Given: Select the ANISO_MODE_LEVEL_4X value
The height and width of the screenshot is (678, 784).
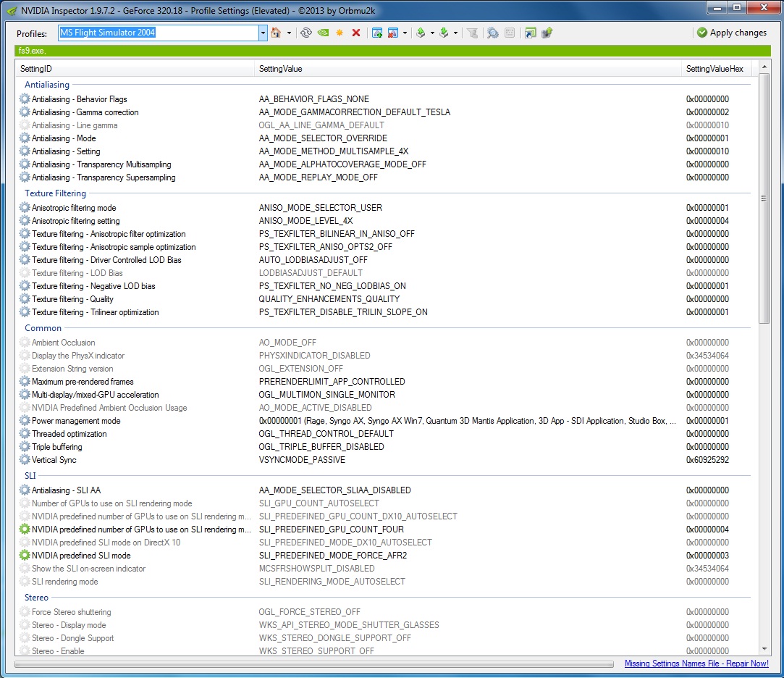Looking at the screenshot, I should (305, 221).
